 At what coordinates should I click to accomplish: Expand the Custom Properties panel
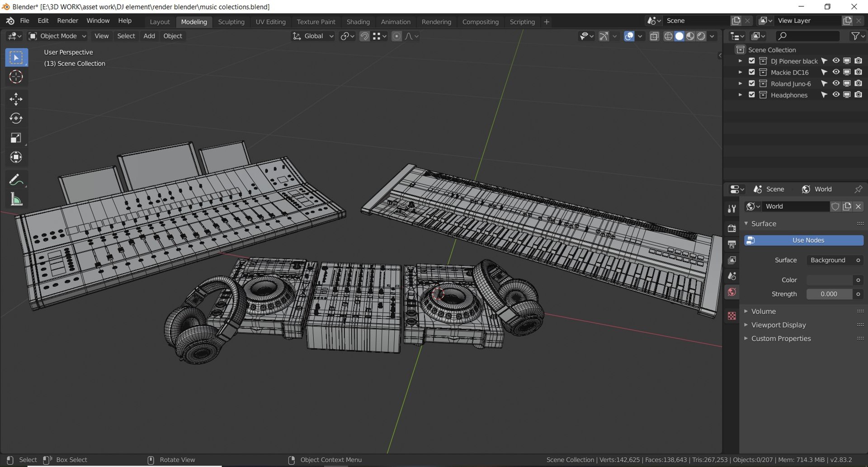pos(781,339)
